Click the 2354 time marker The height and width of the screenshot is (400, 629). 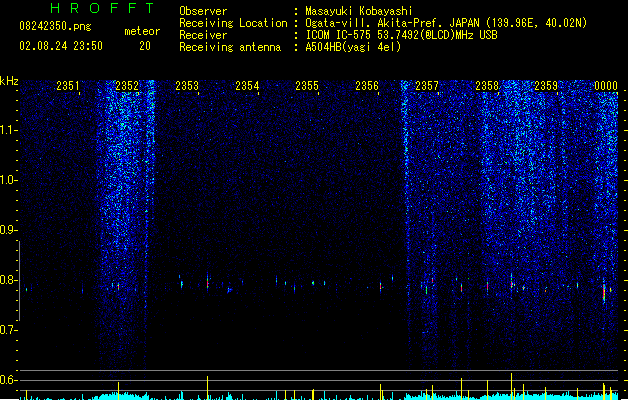(x=247, y=86)
